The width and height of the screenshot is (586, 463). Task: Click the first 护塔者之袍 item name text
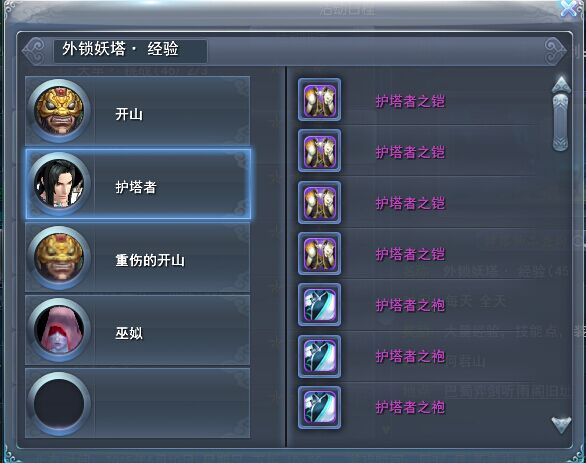tap(410, 305)
